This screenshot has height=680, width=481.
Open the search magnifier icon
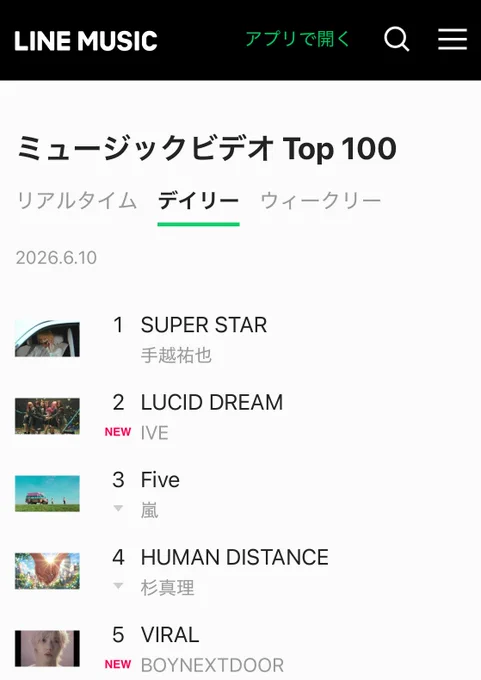[396, 39]
